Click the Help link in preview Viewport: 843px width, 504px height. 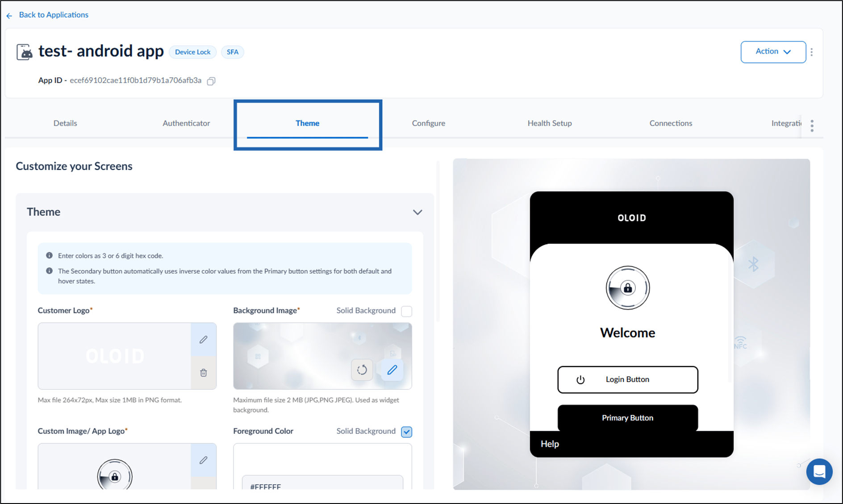(x=550, y=444)
